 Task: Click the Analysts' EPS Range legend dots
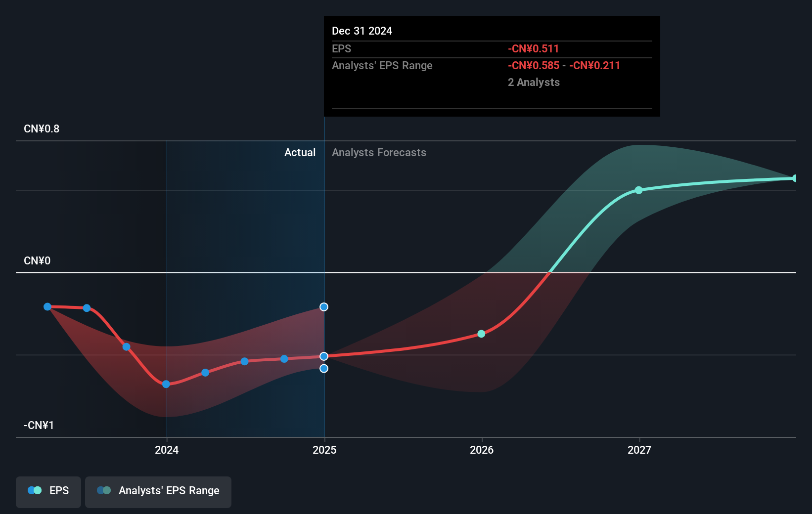[x=104, y=490]
